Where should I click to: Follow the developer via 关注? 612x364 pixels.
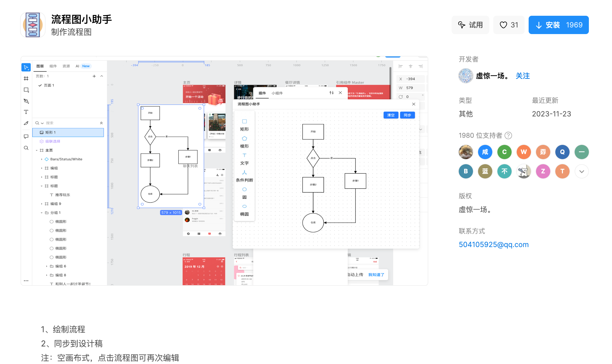[523, 76]
